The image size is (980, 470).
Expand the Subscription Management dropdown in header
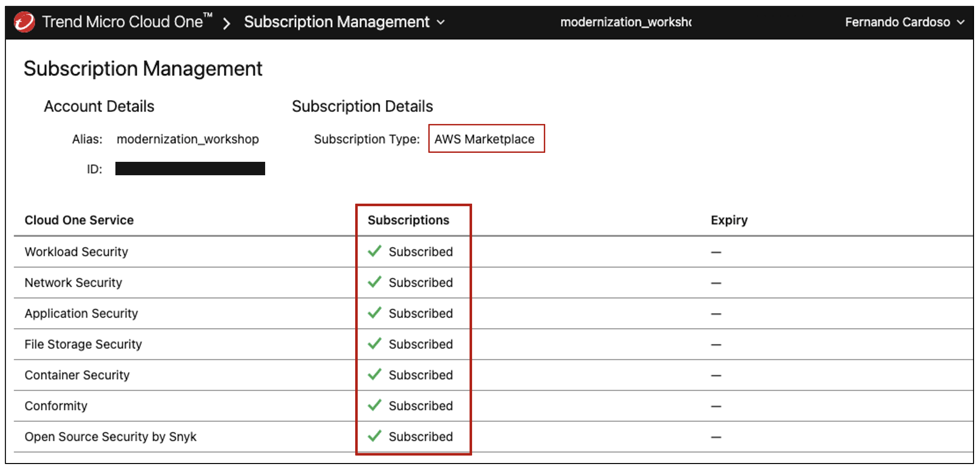click(x=344, y=22)
